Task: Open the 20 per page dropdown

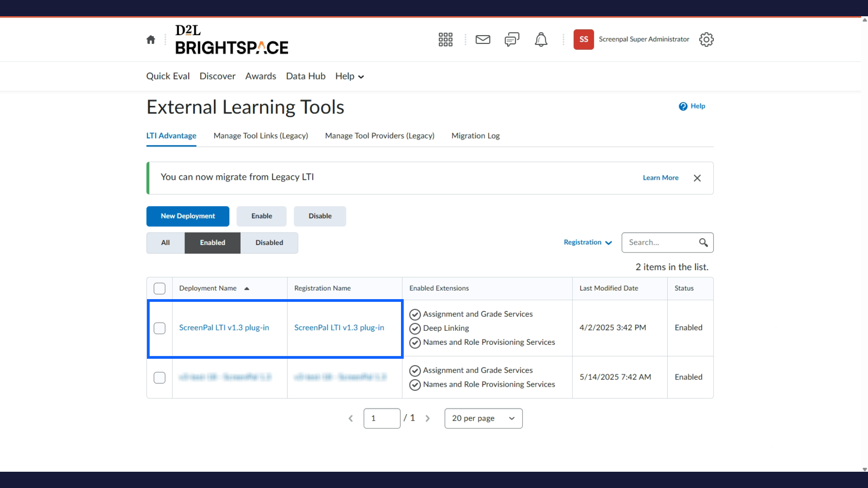Action: point(483,418)
